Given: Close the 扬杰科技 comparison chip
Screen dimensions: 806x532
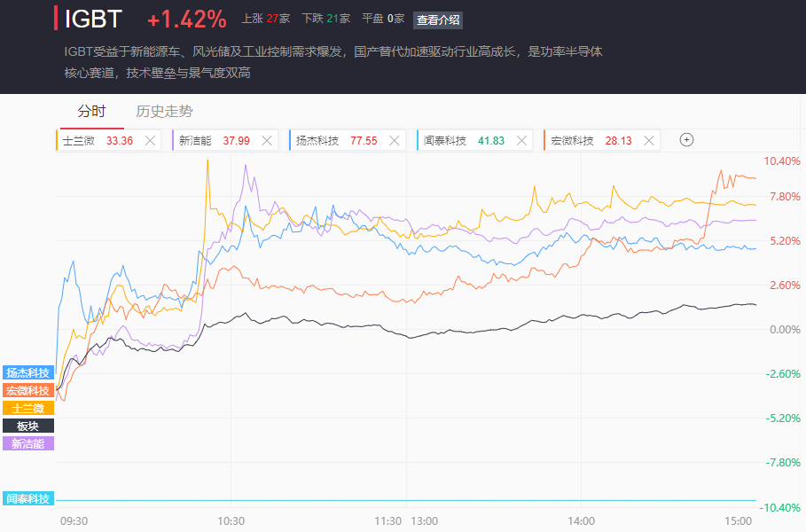Looking at the screenshot, I should tap(395, 140).
